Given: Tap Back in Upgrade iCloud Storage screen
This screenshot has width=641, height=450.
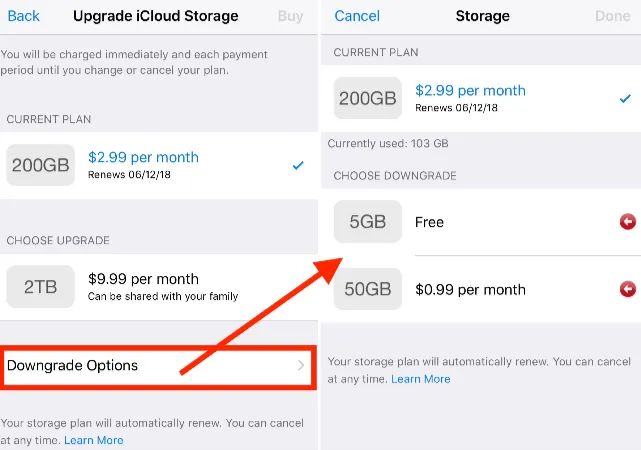Looking at the screenshot, I should coord(24,16).
